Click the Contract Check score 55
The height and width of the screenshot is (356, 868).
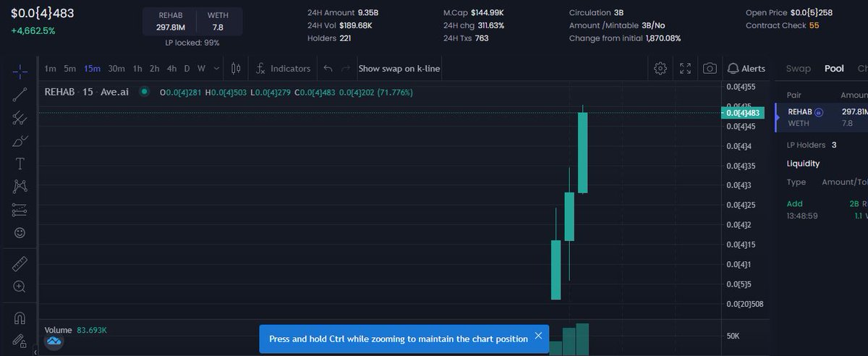tap(814, 25)
